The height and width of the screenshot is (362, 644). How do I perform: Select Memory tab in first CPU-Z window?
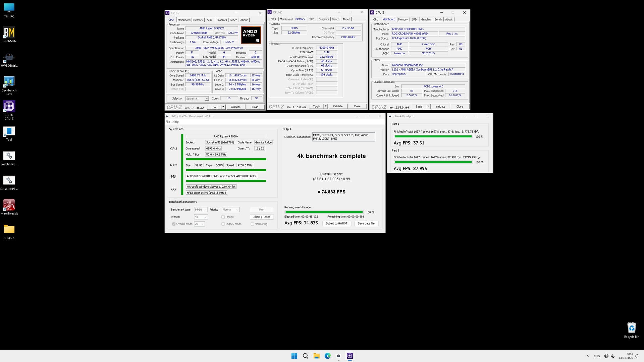198,20
